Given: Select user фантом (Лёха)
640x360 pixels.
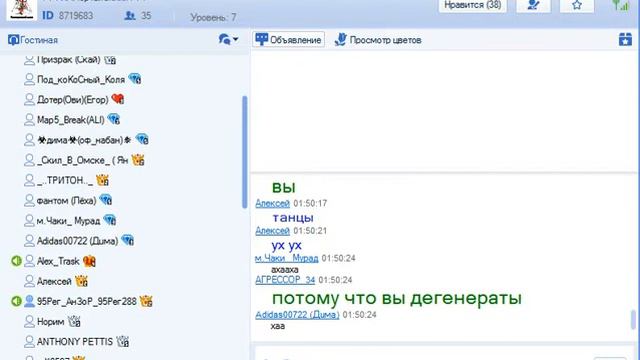Looking at the screenshot, I should tap(66, 201).
